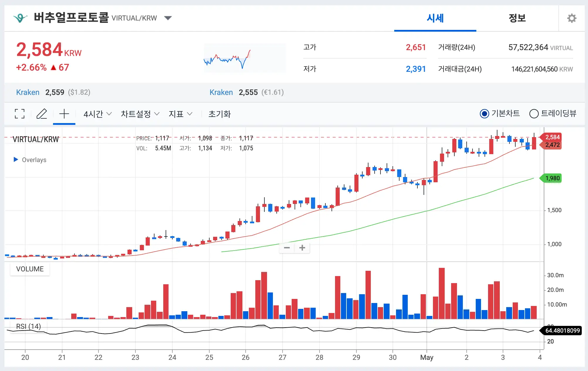Click the 초기화 reset button
Image resolution: width=588 pixels, height=371 pixels.
[220, 114]
